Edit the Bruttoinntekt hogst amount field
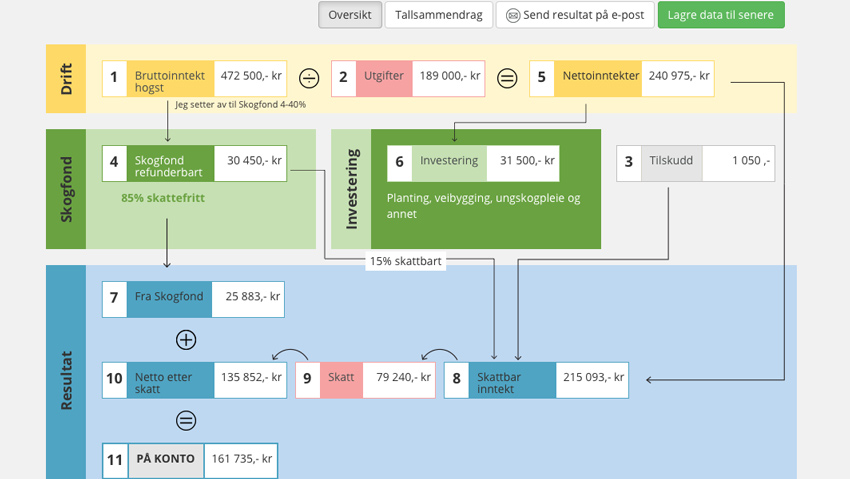Screen dimensions: 850x479 click(250, 77)
